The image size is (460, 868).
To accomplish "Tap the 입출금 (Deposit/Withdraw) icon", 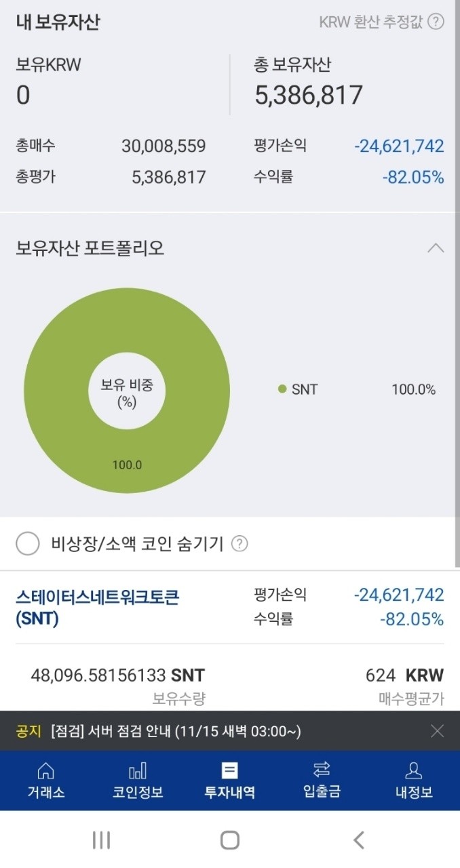I will point(322,780).
